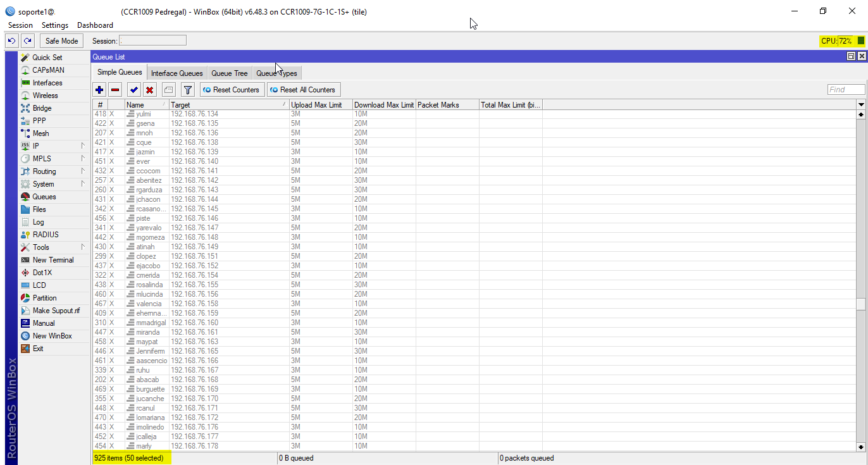Open New Terminal from the sidebar
This screenshot has height=465, width=868.
click(53, 260)
